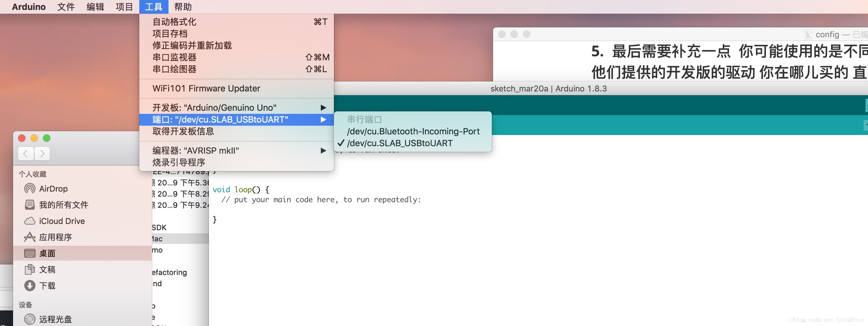868x326 pixels.
Task: Click the 'put your main code here' comment
Action: click(x=321, y=200)
